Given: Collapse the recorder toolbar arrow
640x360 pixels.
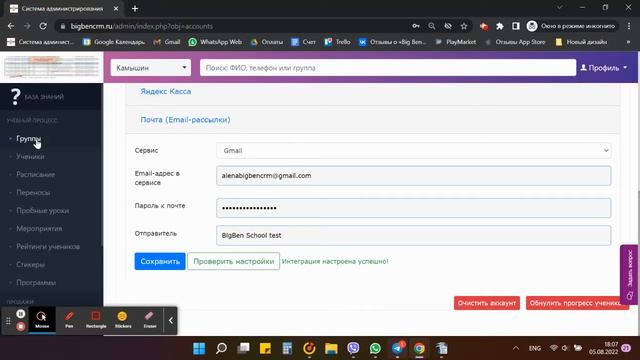Looking at the screenshot, I should (x=171, y=320).
